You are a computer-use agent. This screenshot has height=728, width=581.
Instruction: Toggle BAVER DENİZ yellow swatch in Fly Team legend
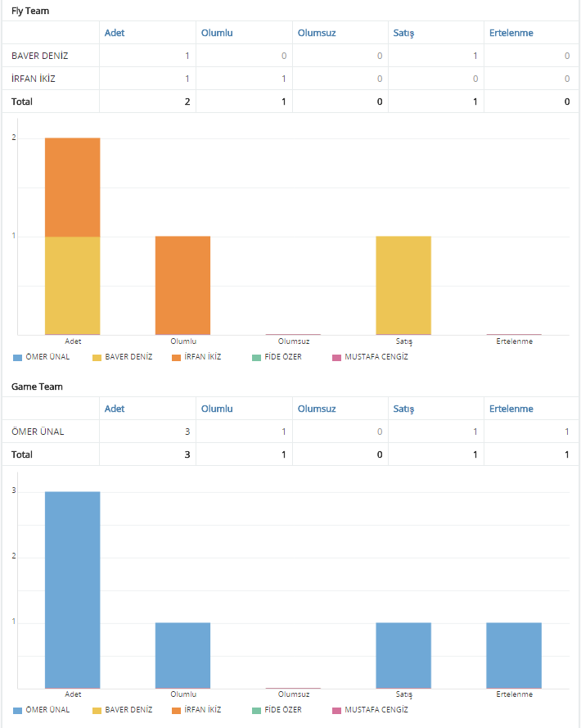point(97,358)
